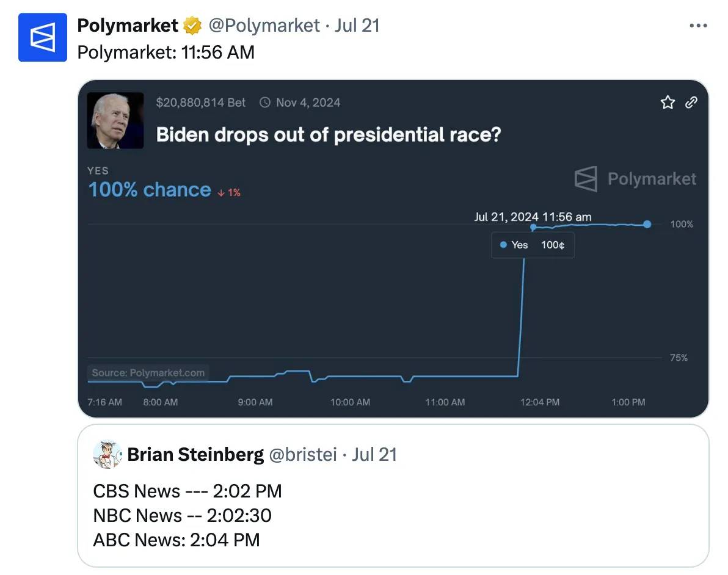Click the 'Yes 100¢' chart tooltip
Screen dimensions: 728x575
[533, 245]
